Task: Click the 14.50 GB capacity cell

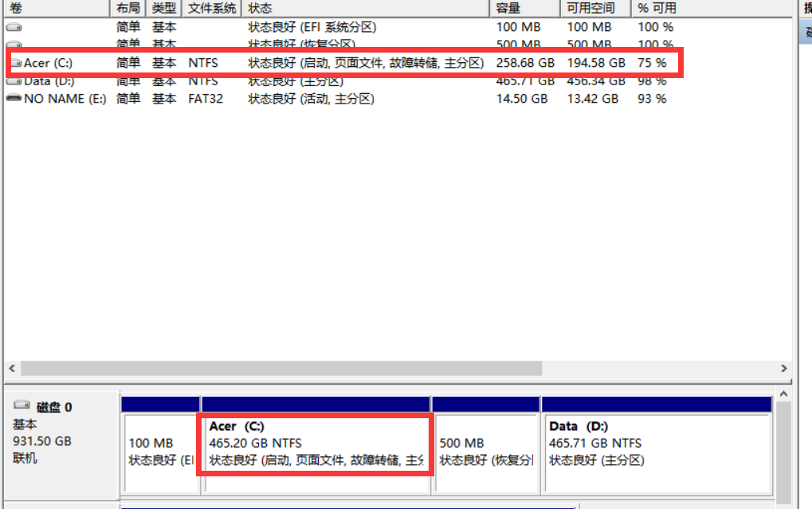Action: pyautogui.click(x=521, y=99)
